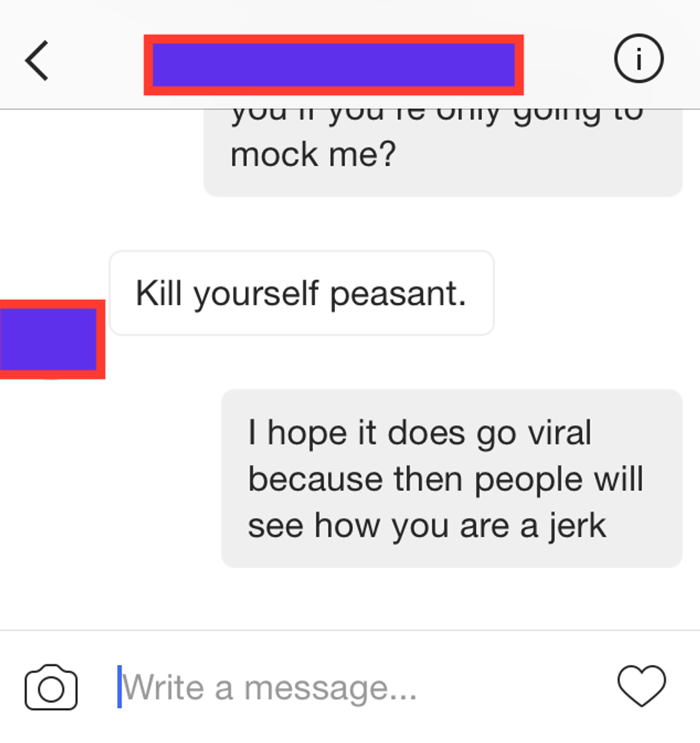View the profile from the covered header title
This screenshot has height=743, width=700.
(334, 65)
